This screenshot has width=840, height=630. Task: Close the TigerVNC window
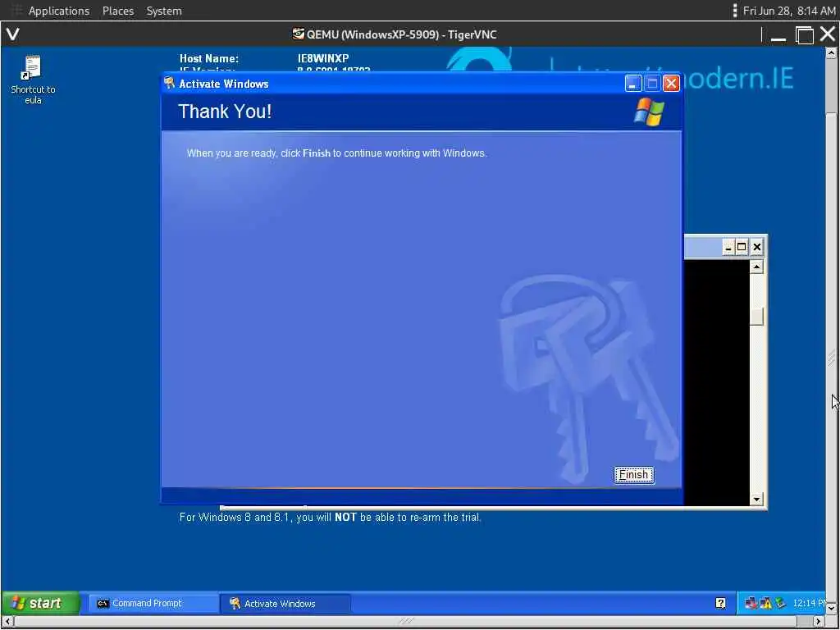pos(828,34)
